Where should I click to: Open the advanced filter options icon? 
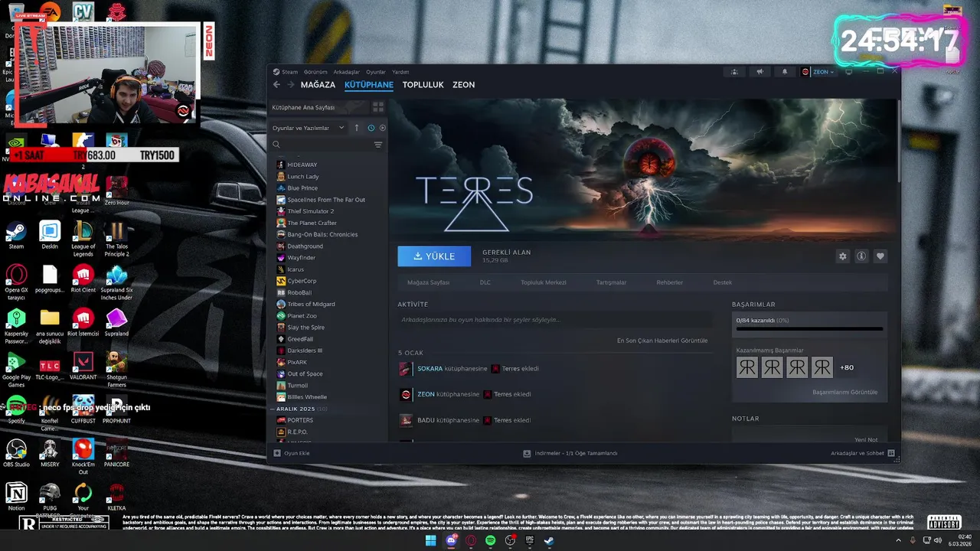(378, 145)
